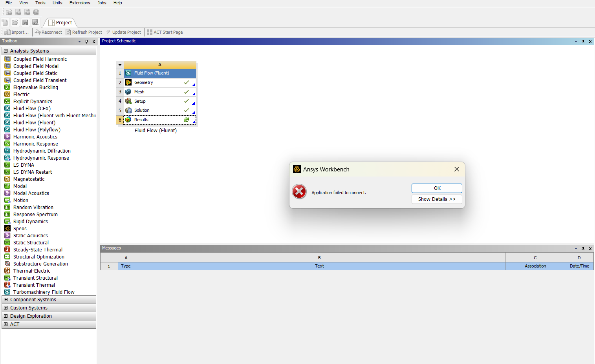This screenshot has width=595, height=364.
Task: Click the LS-DYNA icon in Toolbox
Action: pos(7,165)
